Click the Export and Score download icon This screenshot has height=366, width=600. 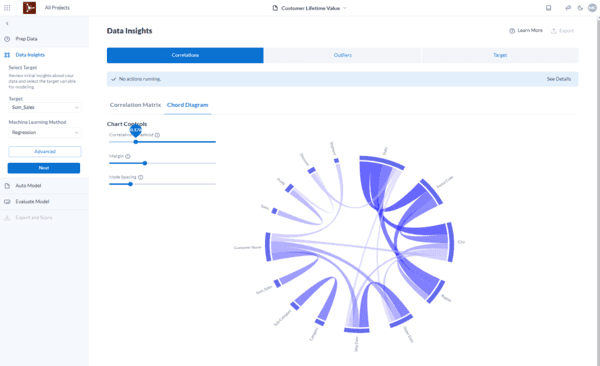pyautogui.click(x=7, y=218)
